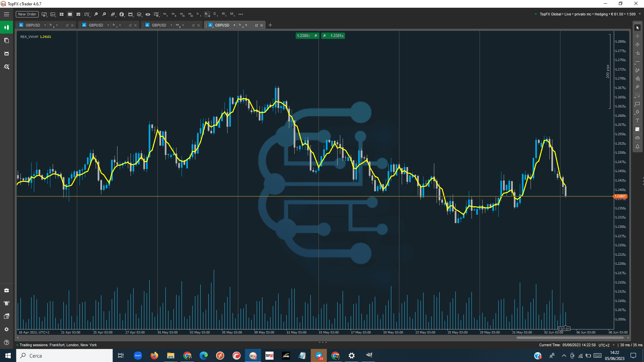The height and width of the screenshot is (362, 644).
Task: Add a new chart tab
Action: (270, 25)
